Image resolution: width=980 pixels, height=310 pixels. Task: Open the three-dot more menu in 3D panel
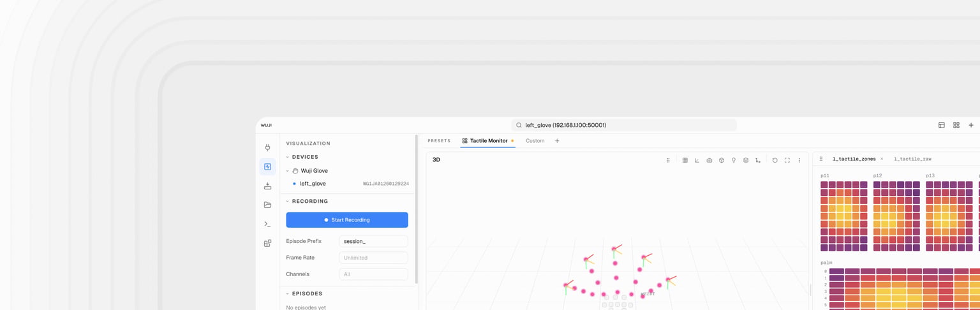coord(799,160)
